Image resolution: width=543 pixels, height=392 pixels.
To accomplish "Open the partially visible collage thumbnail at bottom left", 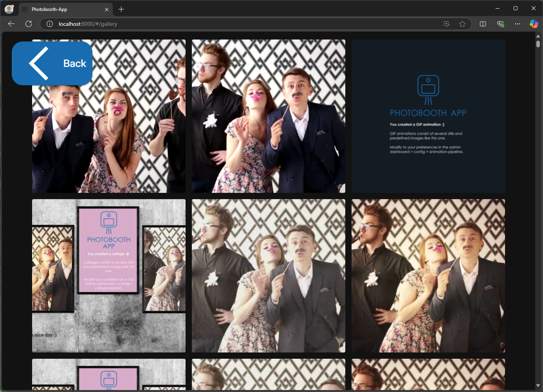I will pyautogui.click(x=109, y=374).
